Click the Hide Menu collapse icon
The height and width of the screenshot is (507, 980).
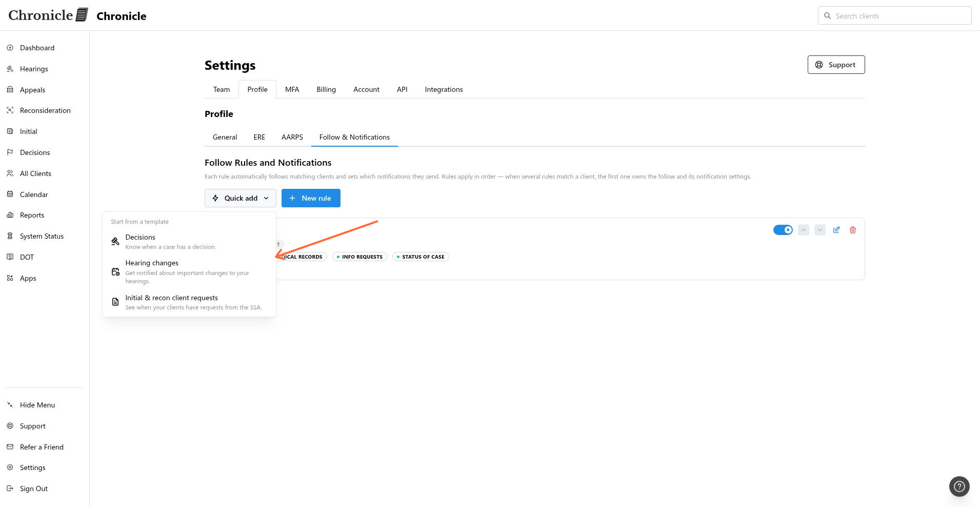(10, 405)
